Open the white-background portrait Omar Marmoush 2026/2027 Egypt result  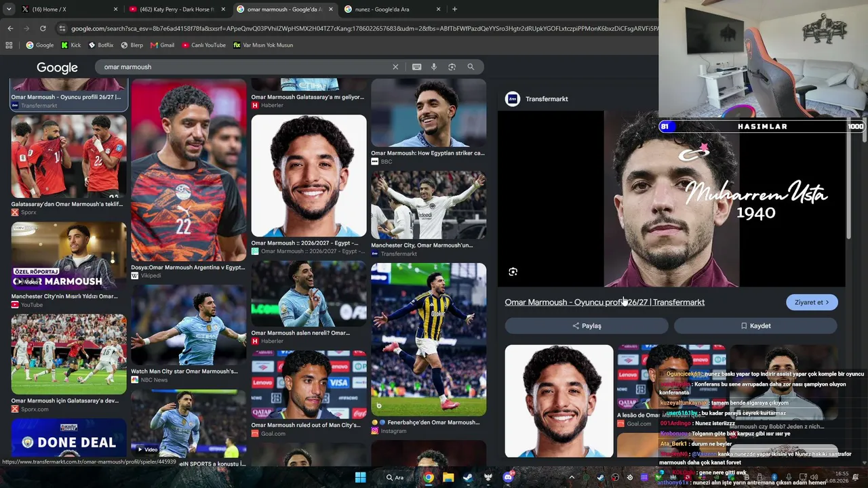click(309, 176)
